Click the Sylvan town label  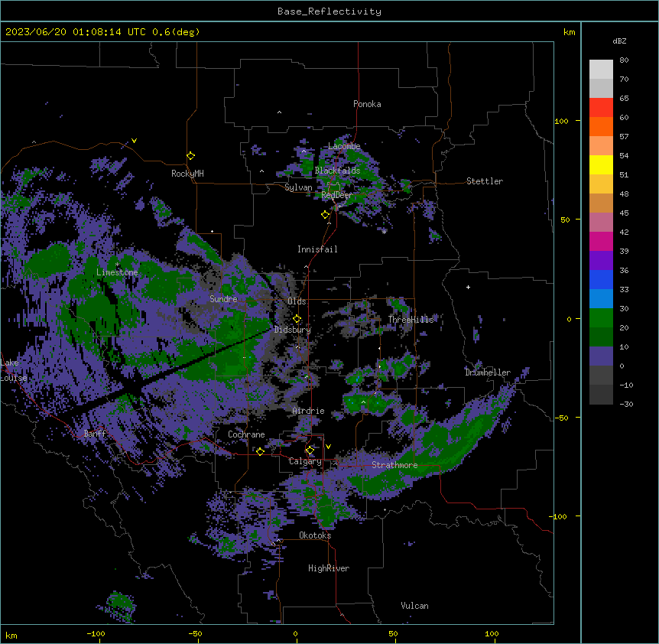[298, 187]
